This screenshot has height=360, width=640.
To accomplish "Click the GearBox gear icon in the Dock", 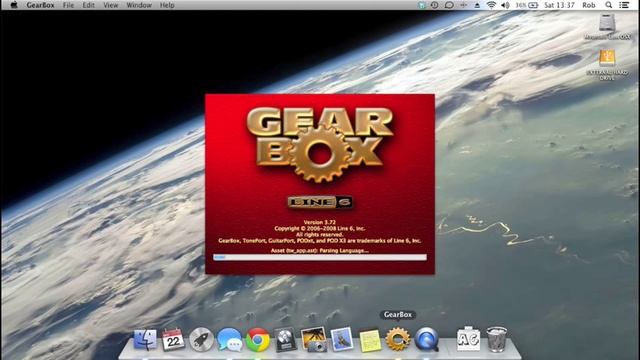I will tap(398, 340).
